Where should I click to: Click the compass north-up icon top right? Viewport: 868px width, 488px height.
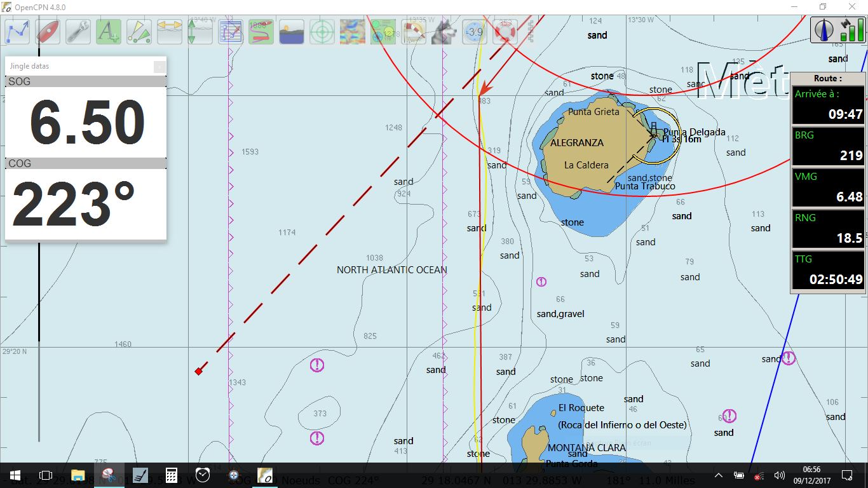click(x=825, y=30)
